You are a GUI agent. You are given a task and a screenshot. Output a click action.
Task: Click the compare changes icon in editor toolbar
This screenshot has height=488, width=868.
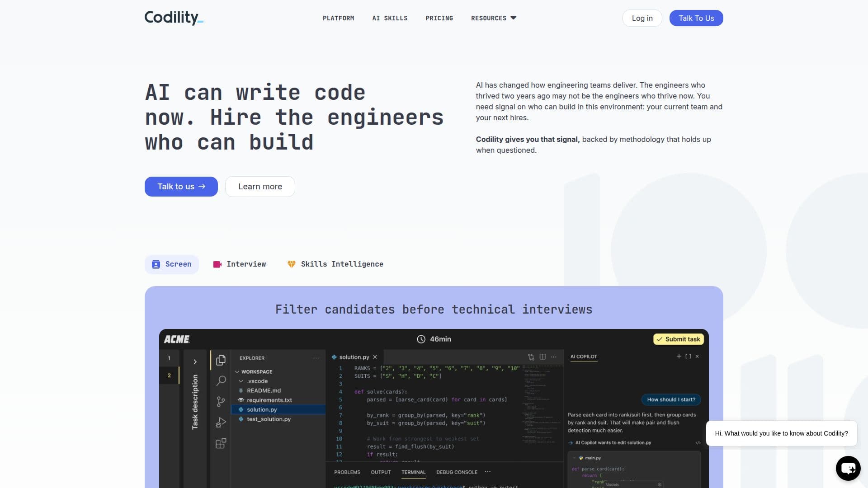tap(531, 357)
